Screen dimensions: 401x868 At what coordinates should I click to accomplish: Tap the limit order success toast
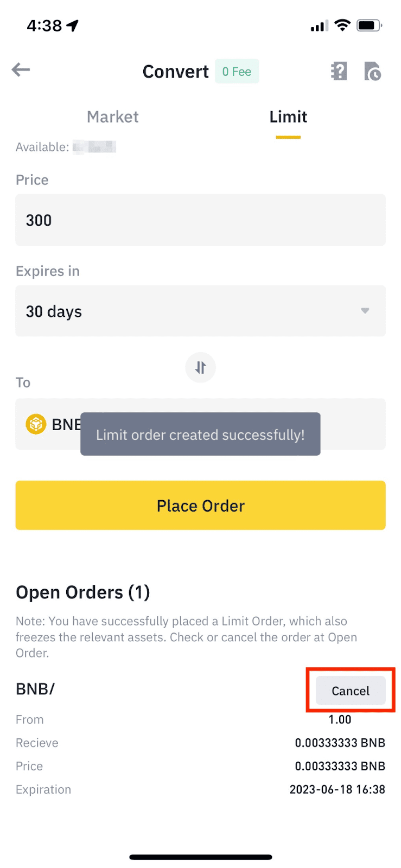(x=200, y=435)
